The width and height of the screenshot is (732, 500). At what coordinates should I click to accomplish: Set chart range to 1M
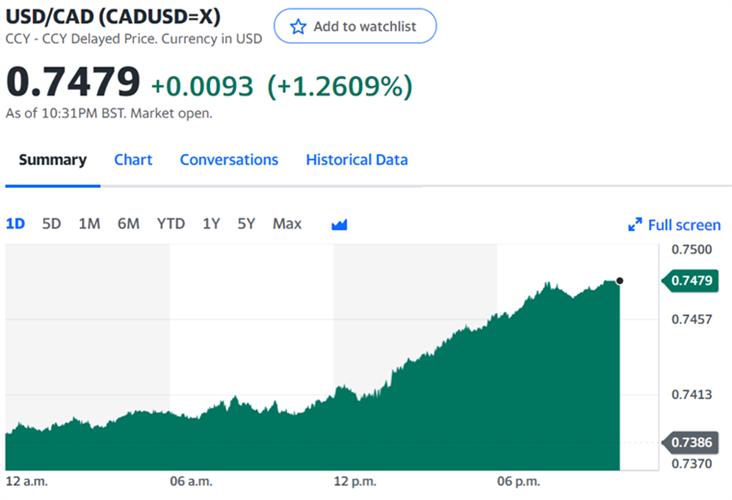click(x=89, y=224)
